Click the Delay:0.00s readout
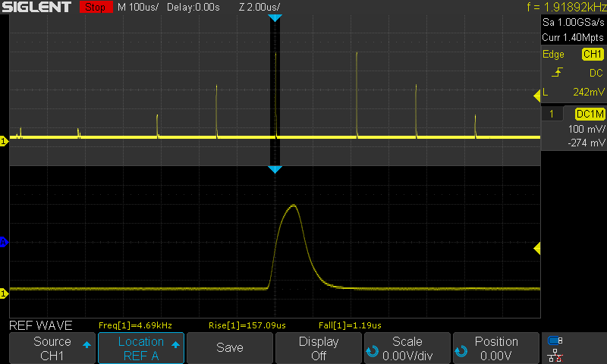607x364 pixels. (x=193, y=7)
